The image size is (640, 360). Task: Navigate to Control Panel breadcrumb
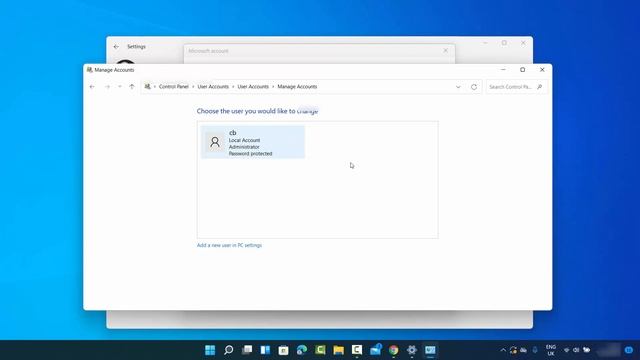coord(174,87)
